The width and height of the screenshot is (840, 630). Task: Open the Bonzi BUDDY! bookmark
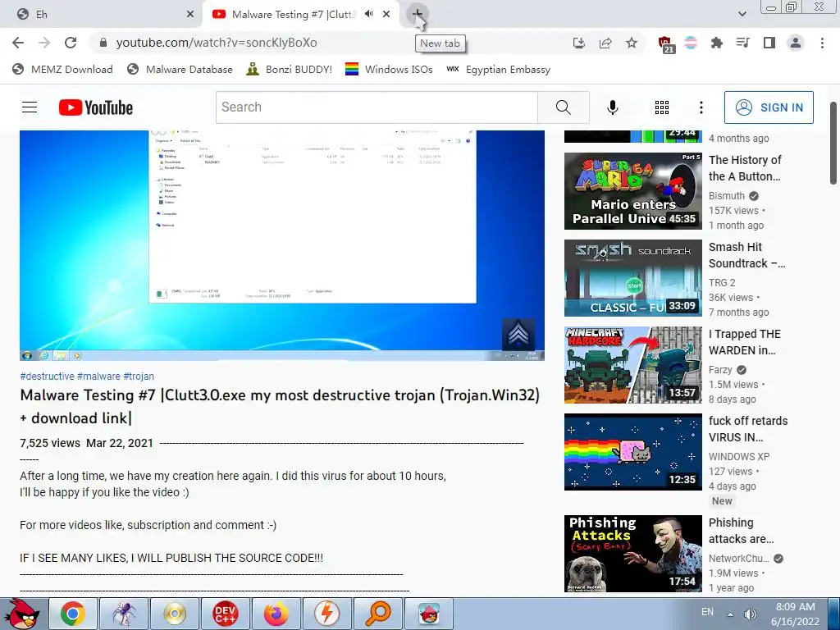(x=290, y=70)
